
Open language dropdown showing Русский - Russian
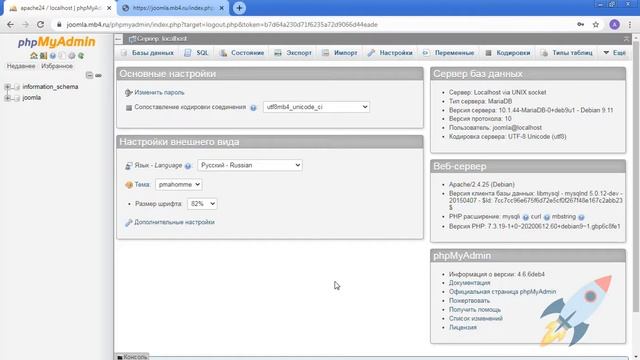click(x=250, y=165)
